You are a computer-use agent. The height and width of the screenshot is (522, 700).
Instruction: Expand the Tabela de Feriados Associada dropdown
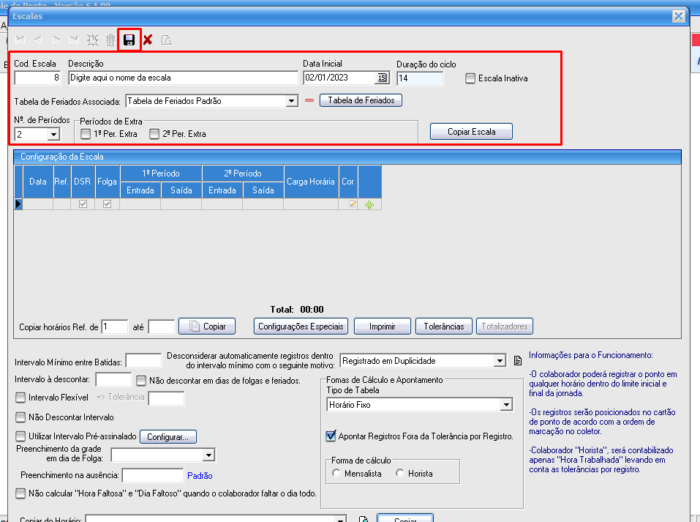290,101
